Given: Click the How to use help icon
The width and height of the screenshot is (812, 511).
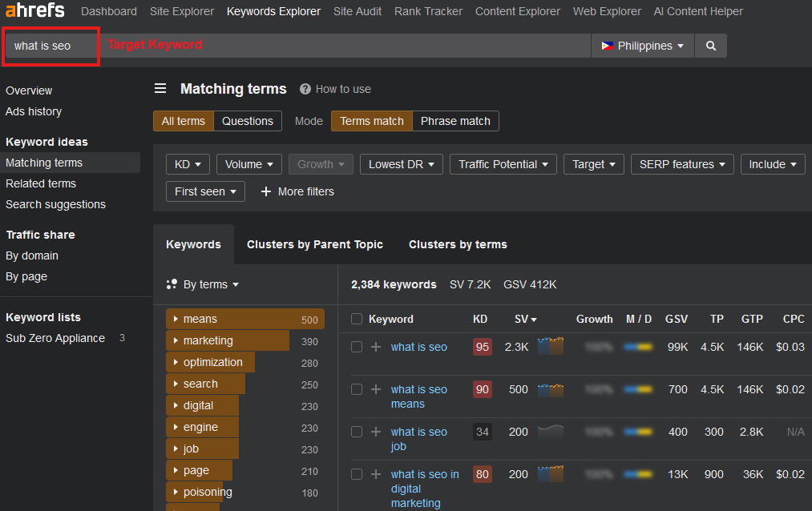Looking at the screenshot, I should tap(305, 89).
